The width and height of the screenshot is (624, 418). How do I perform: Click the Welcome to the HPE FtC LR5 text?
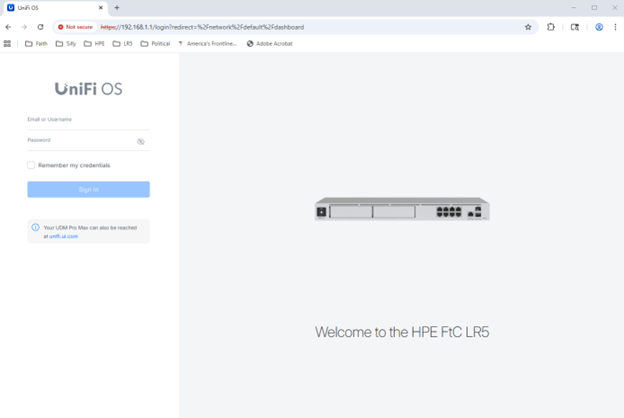(x=402, y=332)
